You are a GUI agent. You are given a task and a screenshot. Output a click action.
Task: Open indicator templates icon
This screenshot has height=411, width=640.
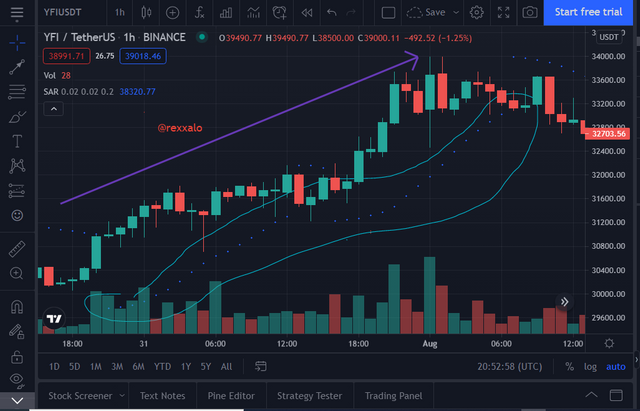(253, 13)
